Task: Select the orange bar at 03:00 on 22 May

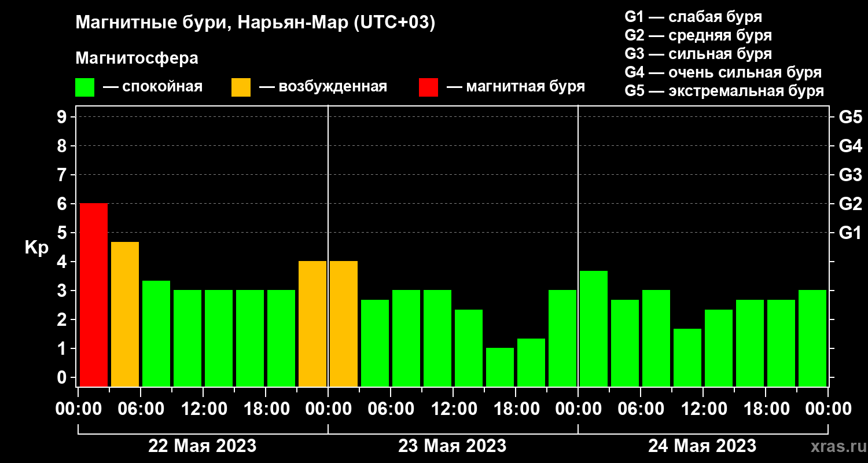Action: [124, 314]
